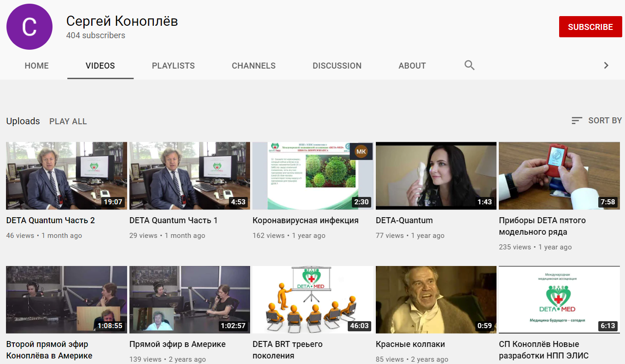The height and width of the screenshot is (364, 625).
Task: Click the Красные колпаки title
Action: (410, 344)
